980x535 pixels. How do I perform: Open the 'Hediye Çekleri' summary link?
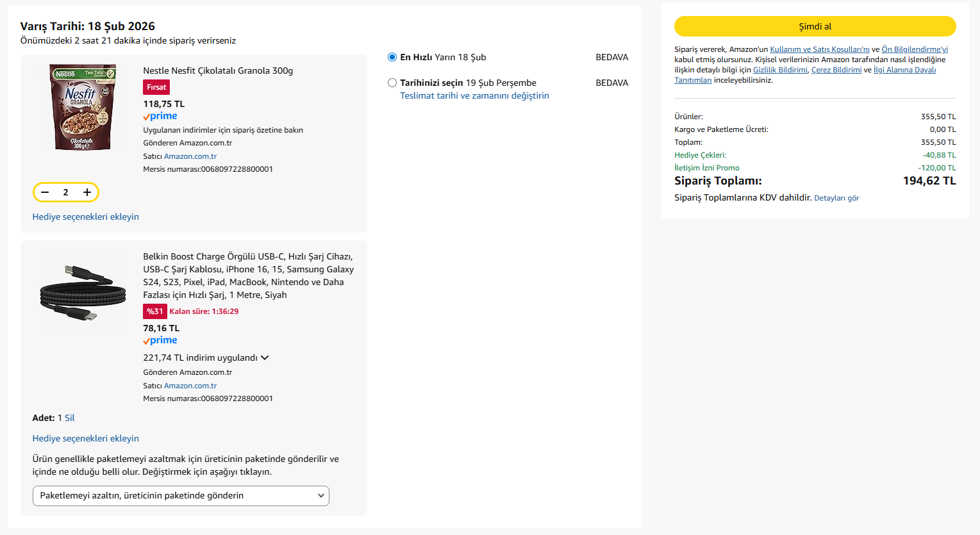700,155
